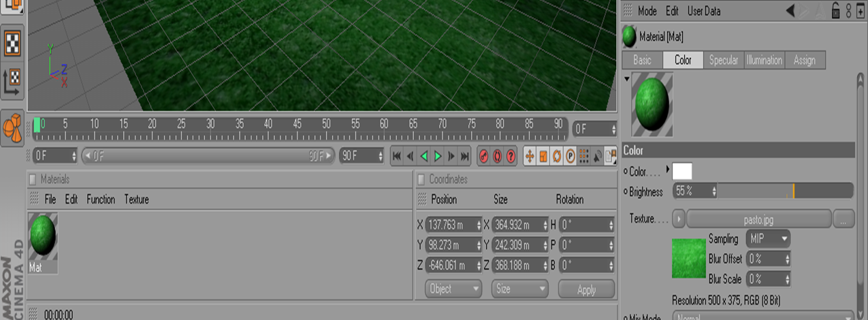Click the back arrow in Attribute Manager
The image size is (868, 320).
790,11
